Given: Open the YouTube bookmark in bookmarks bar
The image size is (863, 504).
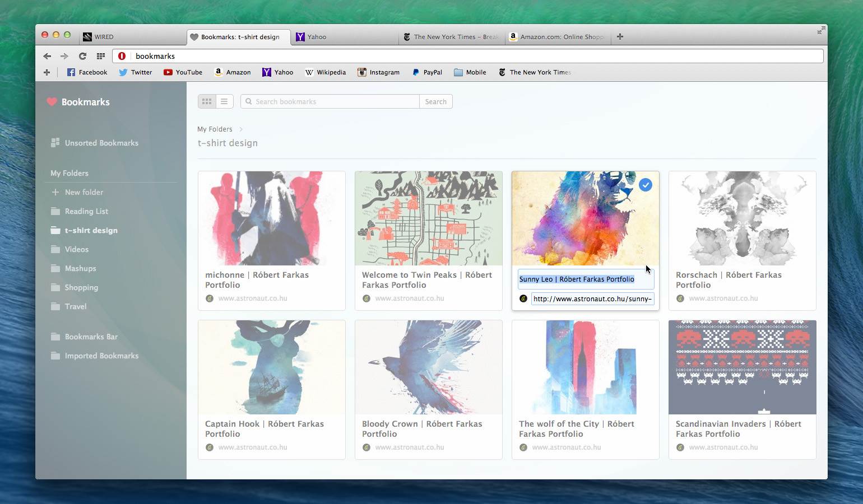Looking at the screenshot, I should 183,72.
